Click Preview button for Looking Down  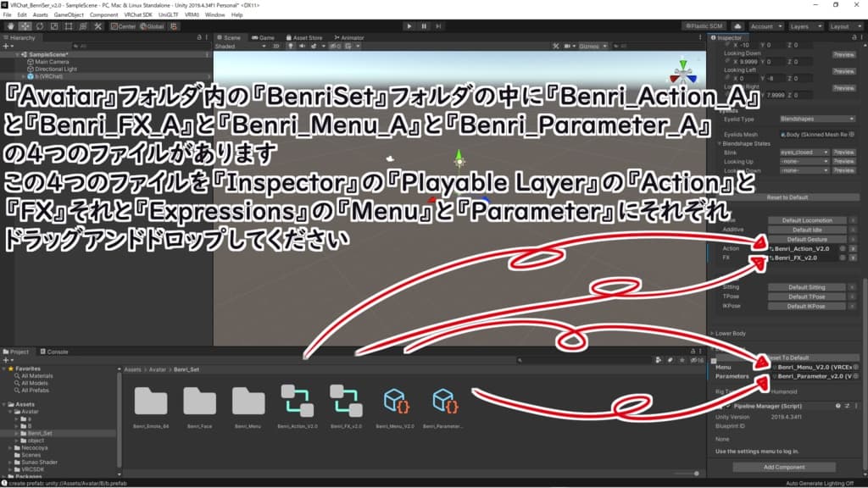pos(843,55)
